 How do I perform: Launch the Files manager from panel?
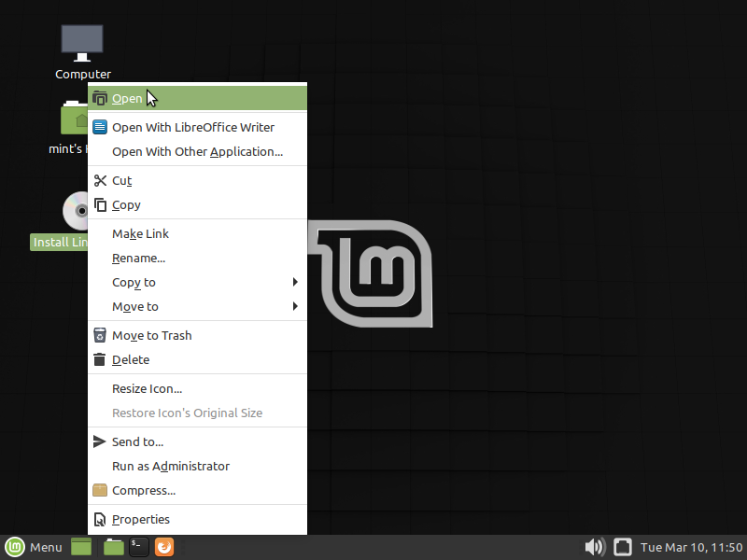coord(113,547)
